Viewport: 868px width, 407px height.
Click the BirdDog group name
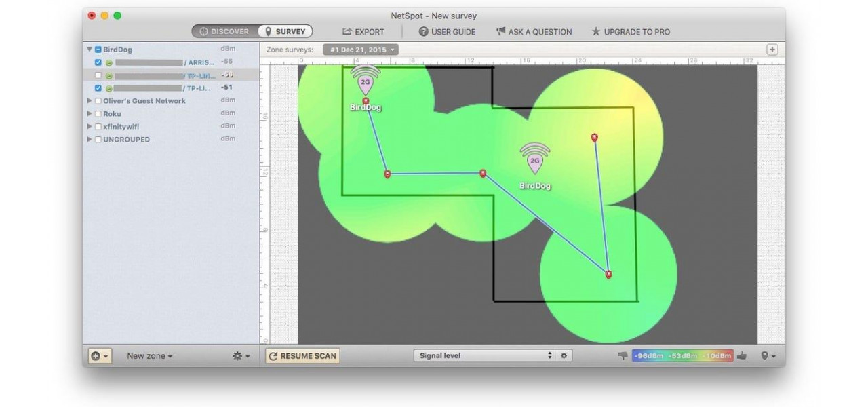click(117, 50)
